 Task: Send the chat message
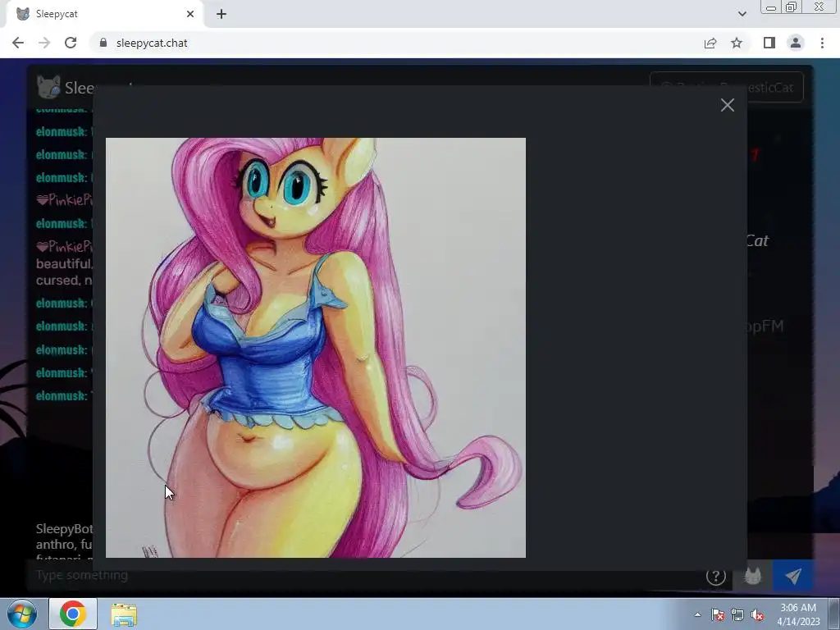click(793, 576)
